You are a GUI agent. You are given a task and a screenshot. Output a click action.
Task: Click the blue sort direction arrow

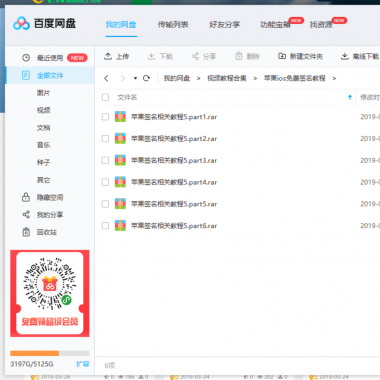tap(350, 97)
